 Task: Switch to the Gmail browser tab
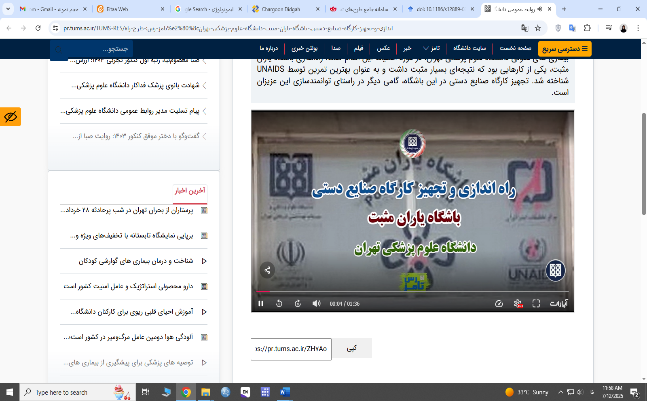53,9
